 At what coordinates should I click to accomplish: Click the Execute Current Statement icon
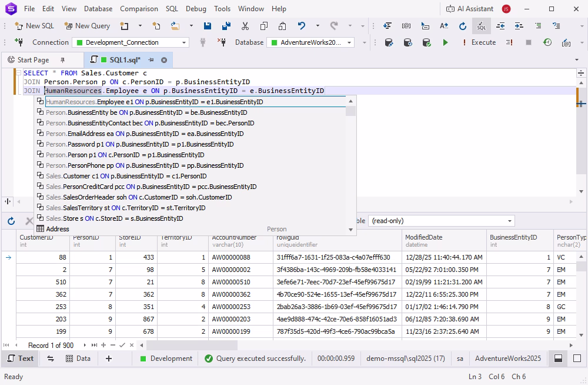click(x=509, y=42)
